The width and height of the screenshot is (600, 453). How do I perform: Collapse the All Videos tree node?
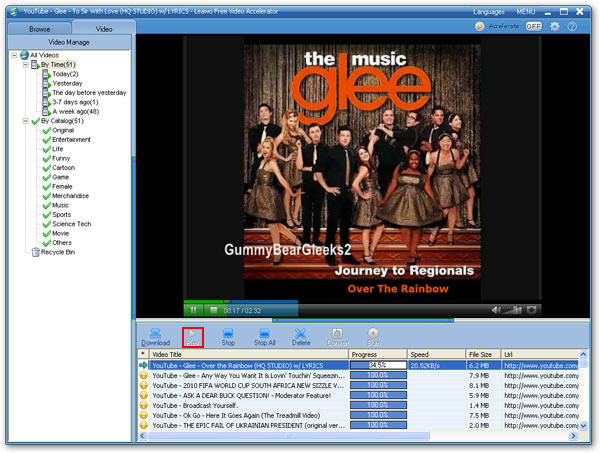pos(14,55)
